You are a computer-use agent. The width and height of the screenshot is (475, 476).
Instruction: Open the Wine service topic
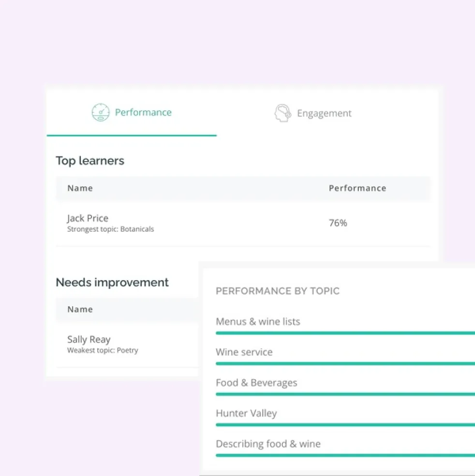[x=244, y=352]
